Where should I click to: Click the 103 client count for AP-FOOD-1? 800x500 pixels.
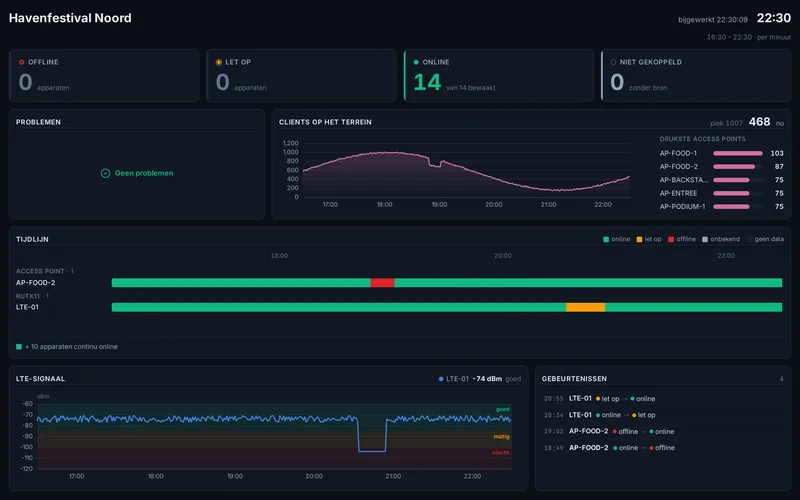pos(777,154)
